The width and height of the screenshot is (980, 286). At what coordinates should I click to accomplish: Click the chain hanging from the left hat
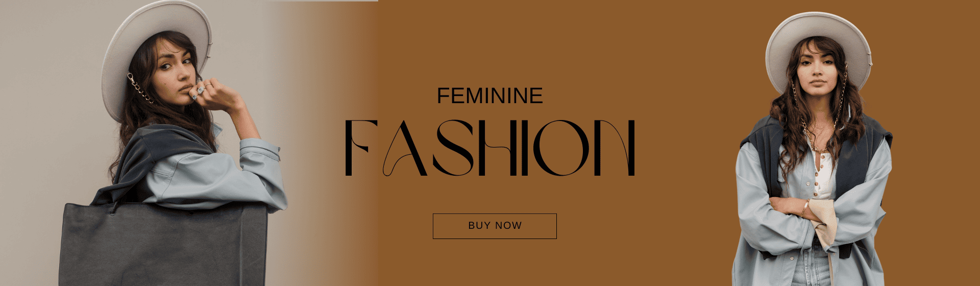139,89
